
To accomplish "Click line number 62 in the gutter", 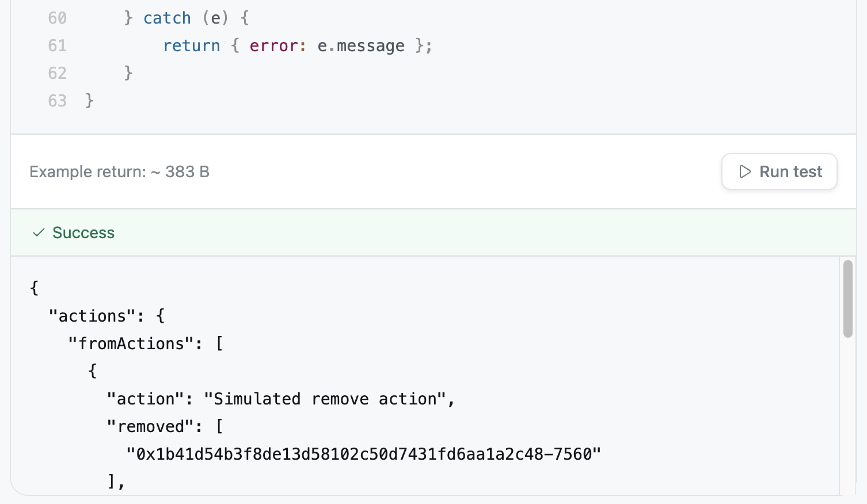I will coord(58,73).
